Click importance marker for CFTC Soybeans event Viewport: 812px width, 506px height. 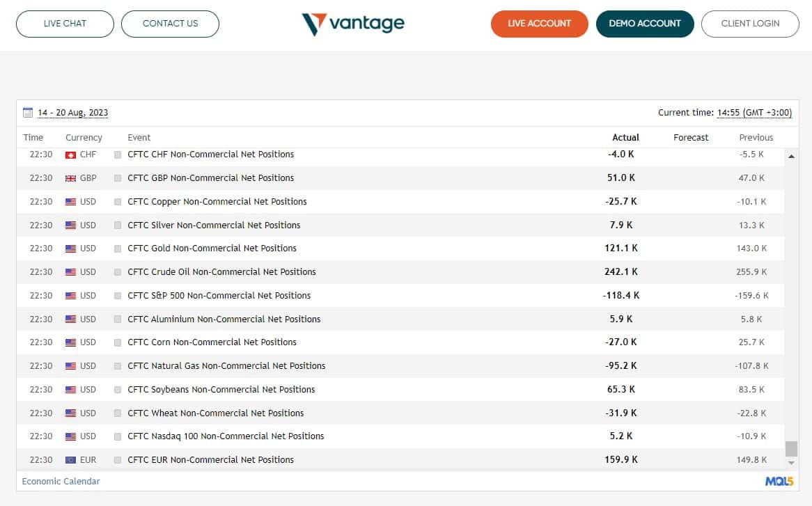118,390
